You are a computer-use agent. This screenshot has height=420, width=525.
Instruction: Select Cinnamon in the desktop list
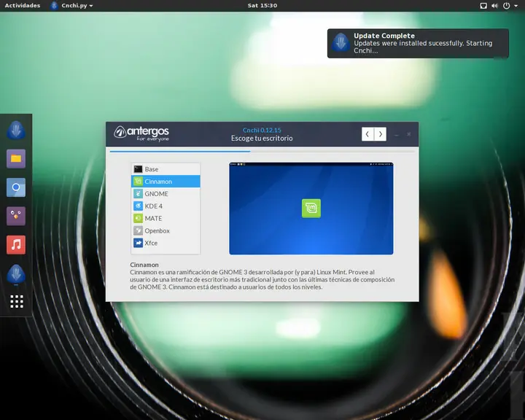coord(166,182)
